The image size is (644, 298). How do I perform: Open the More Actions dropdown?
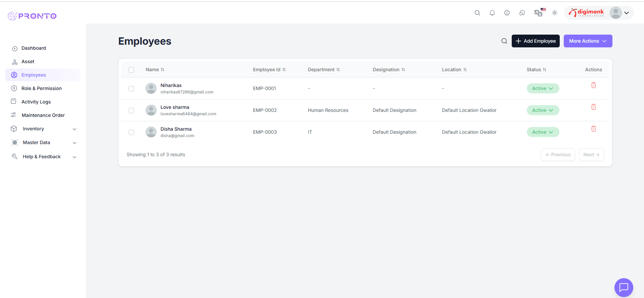coord(588,41)
